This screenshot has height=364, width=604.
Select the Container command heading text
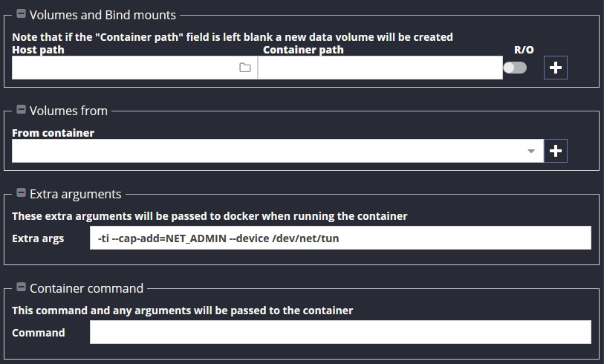tap(86, 288)
